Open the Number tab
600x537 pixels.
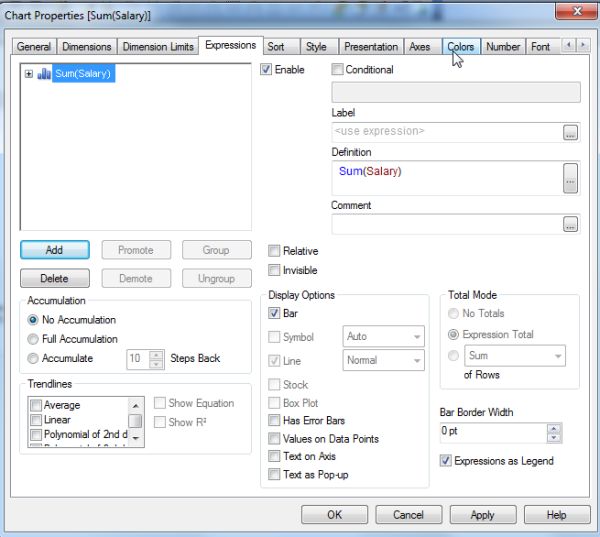(x=503, y=47)
